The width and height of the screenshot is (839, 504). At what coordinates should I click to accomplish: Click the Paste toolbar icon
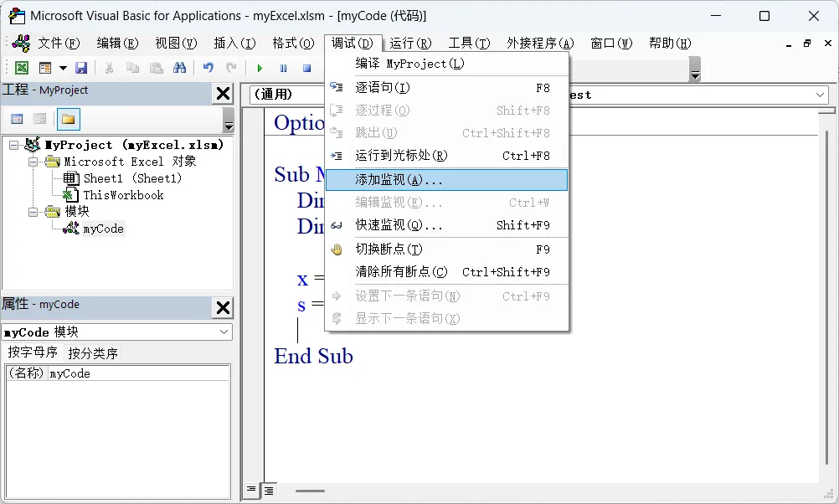click(x=157, y=68)
